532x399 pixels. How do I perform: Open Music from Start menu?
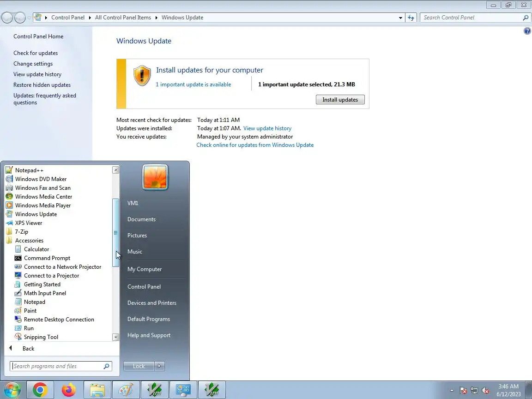[x=135, y=252]
